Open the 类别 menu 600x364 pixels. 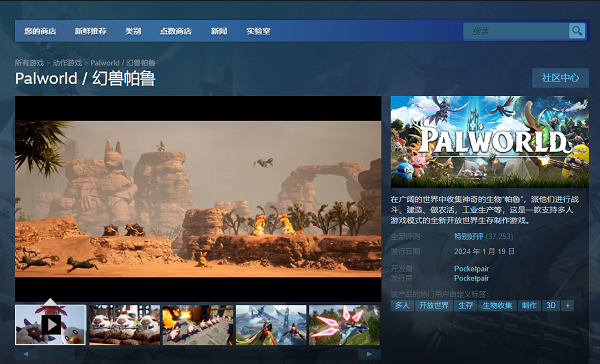pos(133,31)
